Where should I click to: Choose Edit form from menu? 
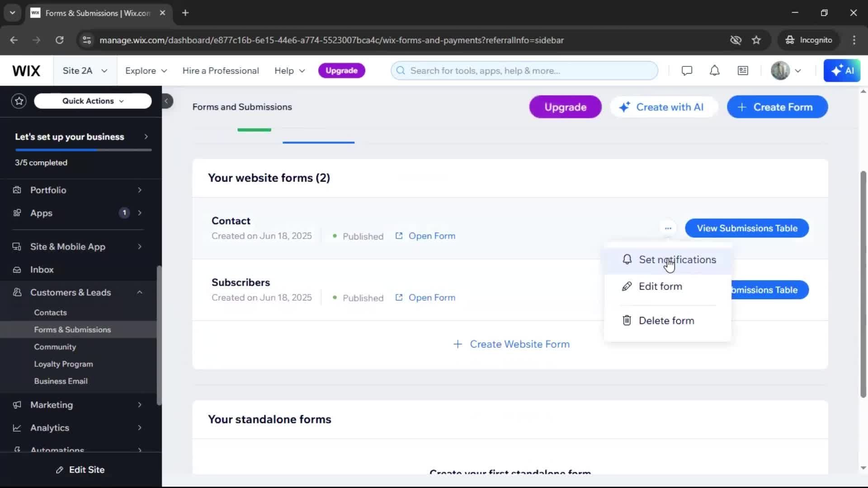(667, 286)
